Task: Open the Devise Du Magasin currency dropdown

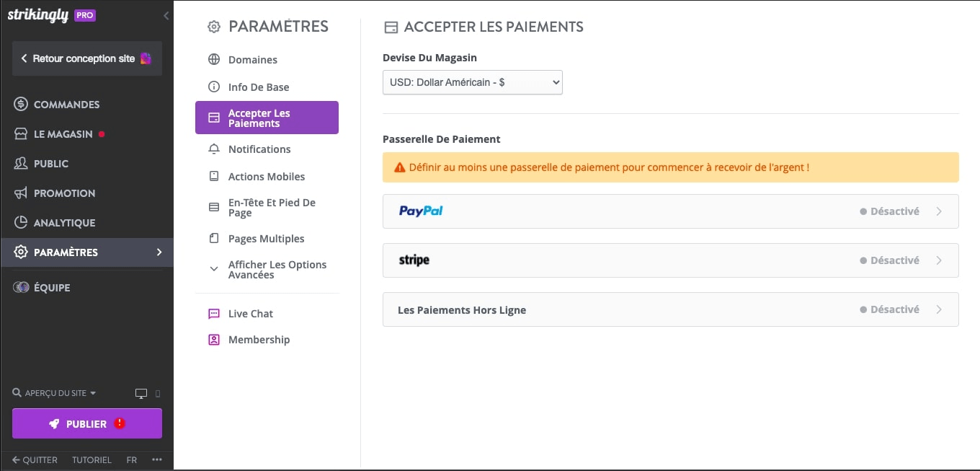Action: (472, 82)
